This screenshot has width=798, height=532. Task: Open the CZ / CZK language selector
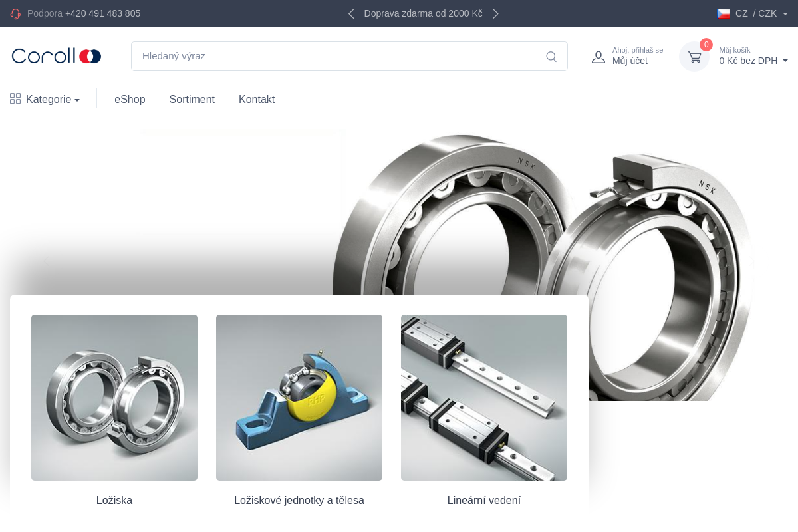[756, 13]
